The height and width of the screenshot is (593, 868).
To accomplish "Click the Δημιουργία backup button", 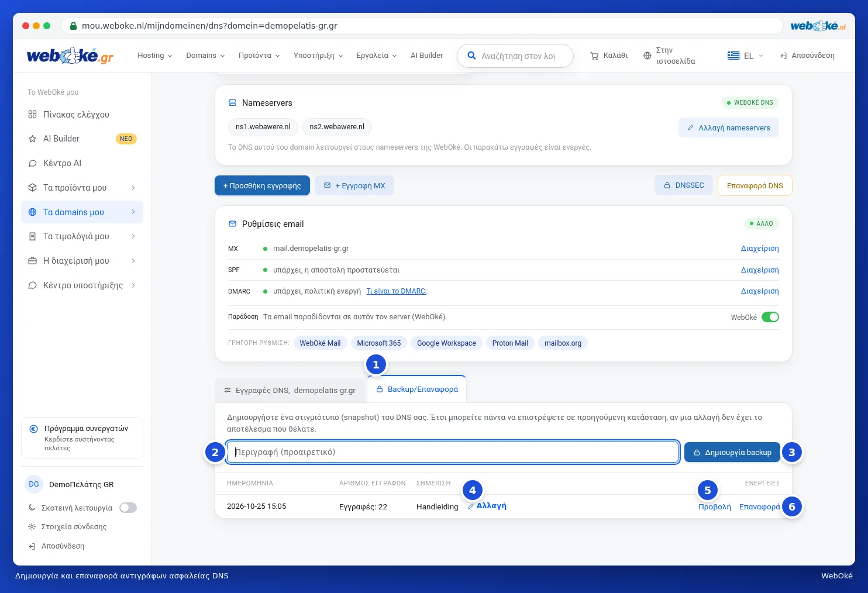I will coord(732,452).
